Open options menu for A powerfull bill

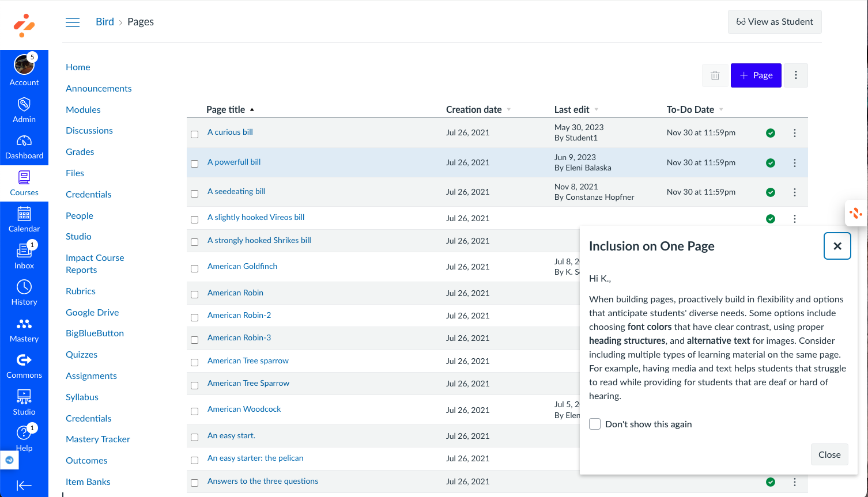[795, 163]
